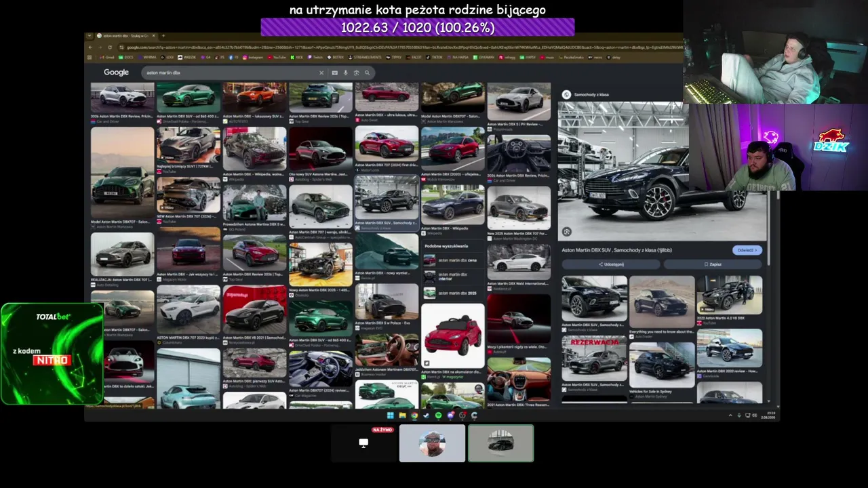
Task: Open Aston Martin DBX 707 (2024) first drive image
Action: 387,144
